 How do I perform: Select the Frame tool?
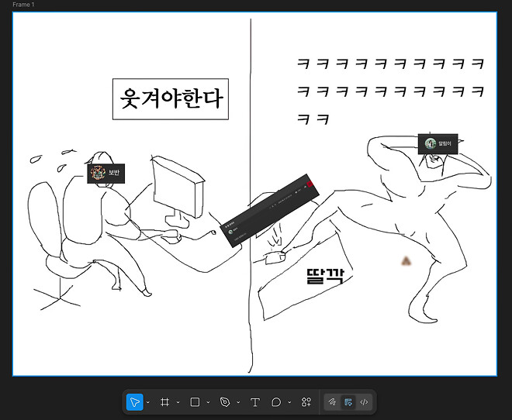(165, 402)
